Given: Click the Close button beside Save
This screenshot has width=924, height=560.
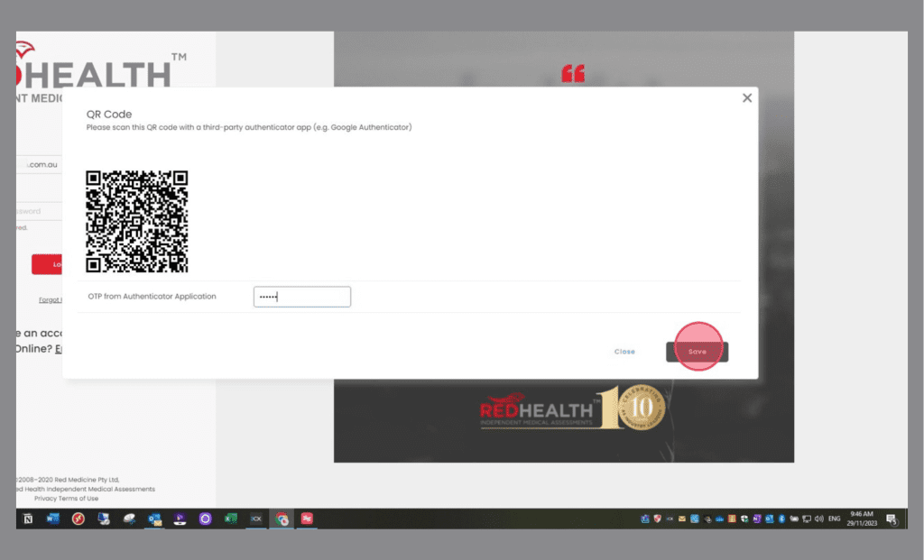Looking at the screenshot, I should click(624, 352).
